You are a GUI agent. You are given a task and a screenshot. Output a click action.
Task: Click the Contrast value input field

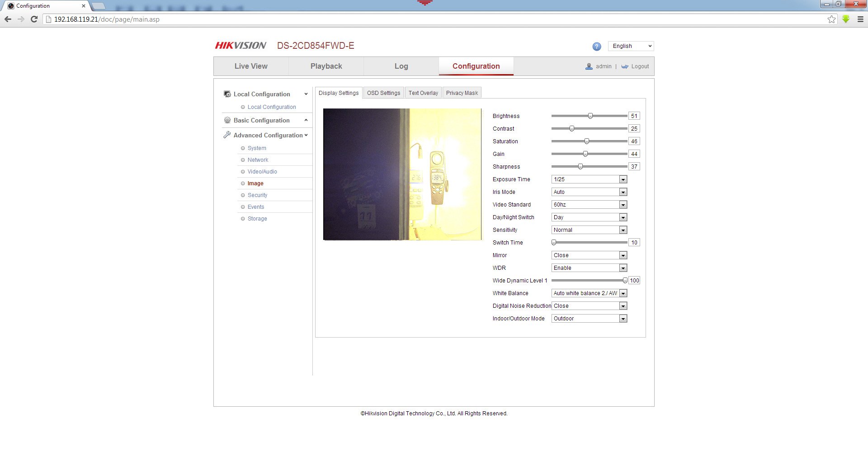[634, 129]
